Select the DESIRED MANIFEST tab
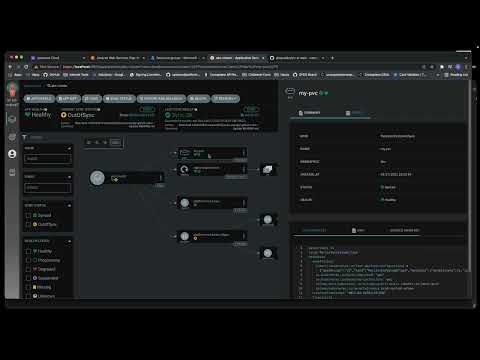Screen dimensions: 480x360 click(x=404, y=230)
